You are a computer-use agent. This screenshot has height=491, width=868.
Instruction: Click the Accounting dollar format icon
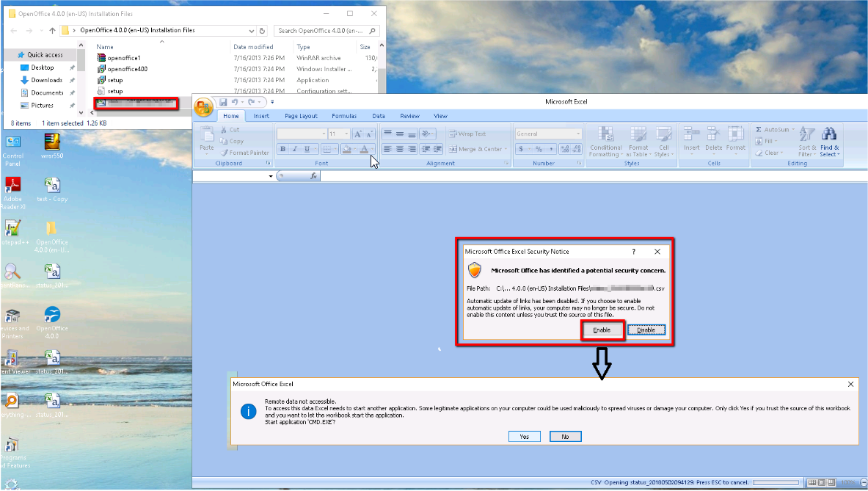[521, 149]
